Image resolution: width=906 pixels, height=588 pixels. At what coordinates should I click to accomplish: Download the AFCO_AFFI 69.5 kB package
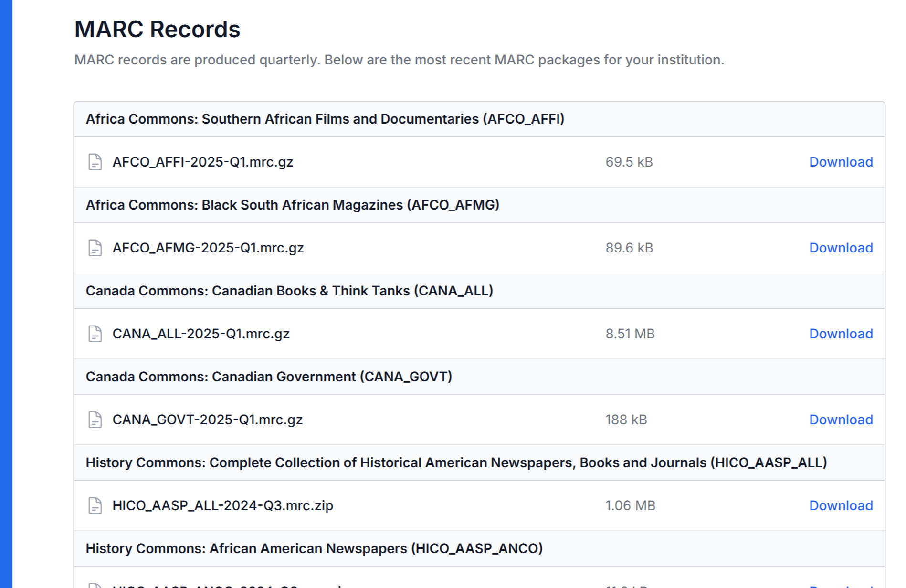click(841, 162)
